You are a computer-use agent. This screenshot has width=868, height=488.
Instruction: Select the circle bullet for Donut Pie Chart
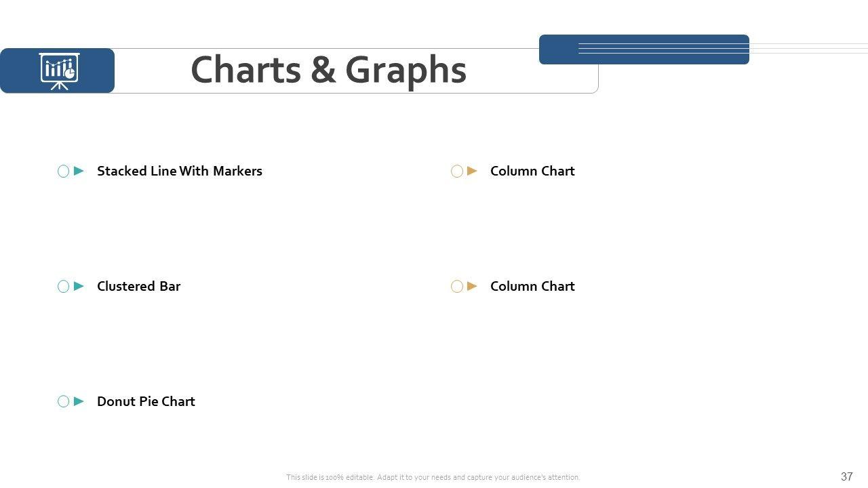[x=64, y=402]
